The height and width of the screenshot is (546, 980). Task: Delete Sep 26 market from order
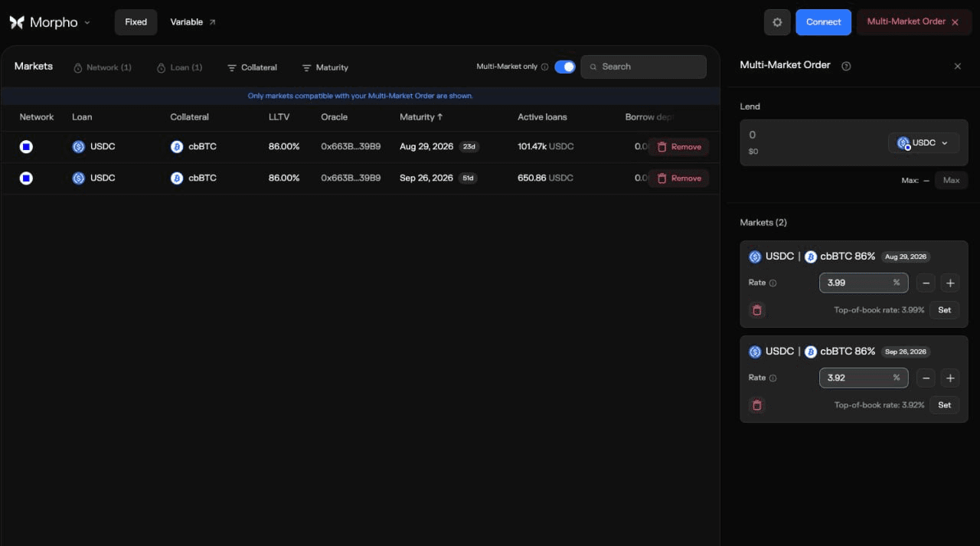click(757, 405)
